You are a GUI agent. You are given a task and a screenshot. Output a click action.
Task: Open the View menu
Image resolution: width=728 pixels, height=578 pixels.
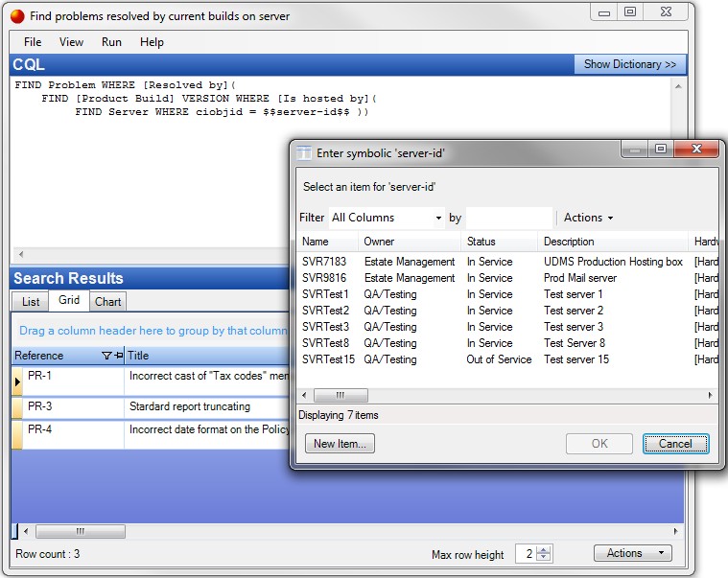click(x=71, y=42)
